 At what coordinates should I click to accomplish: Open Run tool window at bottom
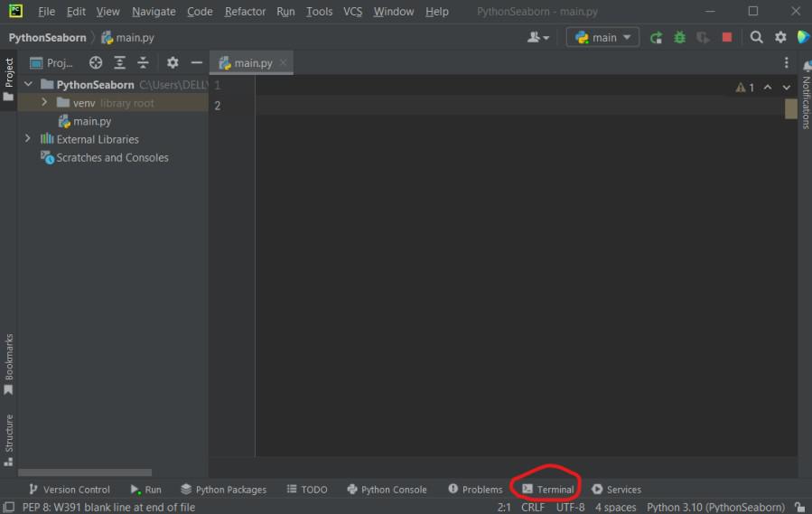[x=146, y=489]
